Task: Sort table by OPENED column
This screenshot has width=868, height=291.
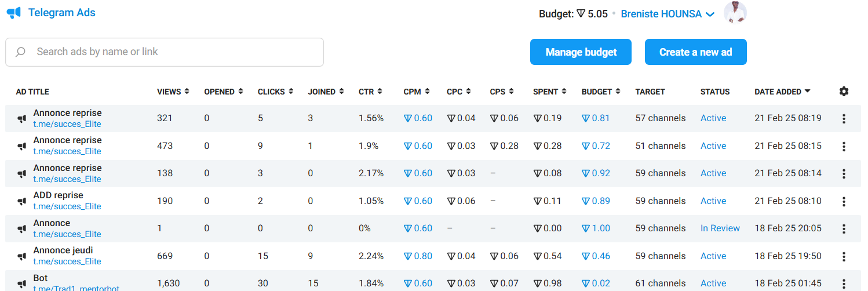Action: (x=223, y=92)
